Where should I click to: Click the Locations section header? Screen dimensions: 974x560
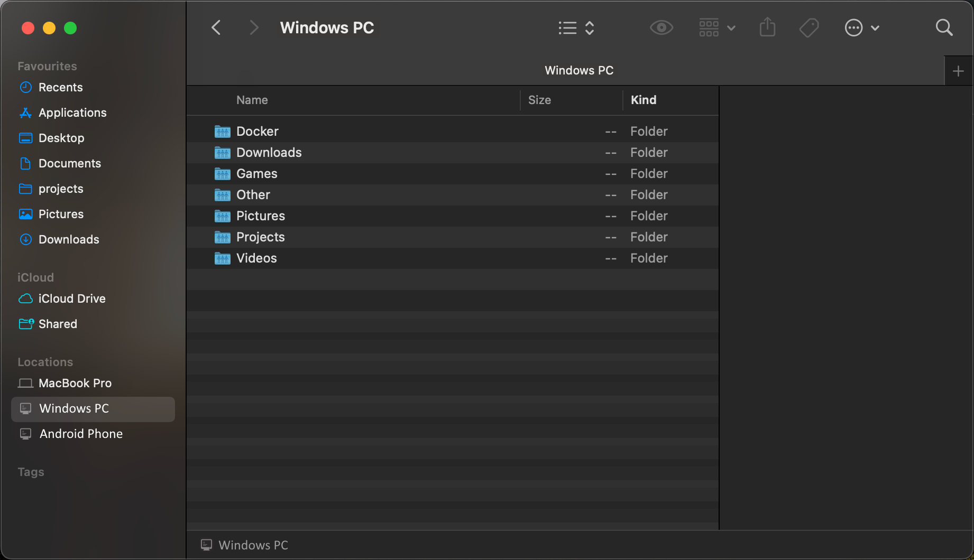45,362
